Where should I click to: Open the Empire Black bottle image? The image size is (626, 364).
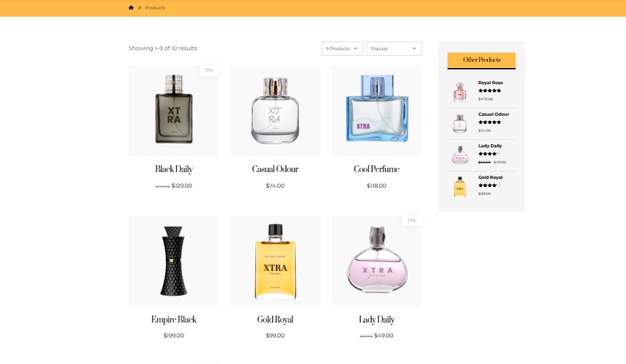(x=174, y=261)
